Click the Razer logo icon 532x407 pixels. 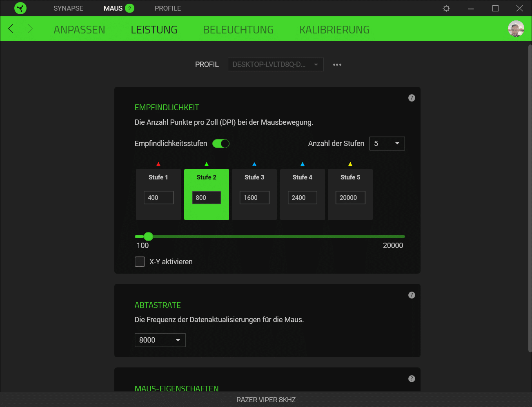(x=20, y=8)
